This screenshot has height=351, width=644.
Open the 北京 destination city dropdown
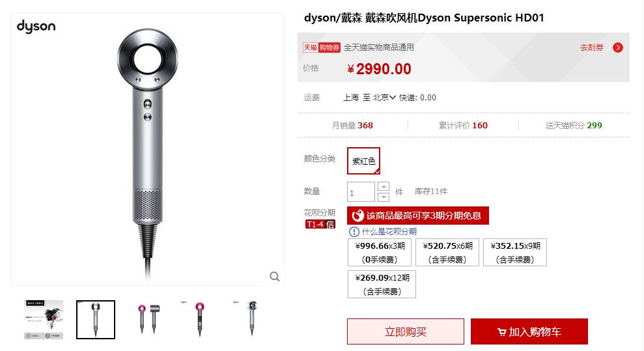(384, 98)
